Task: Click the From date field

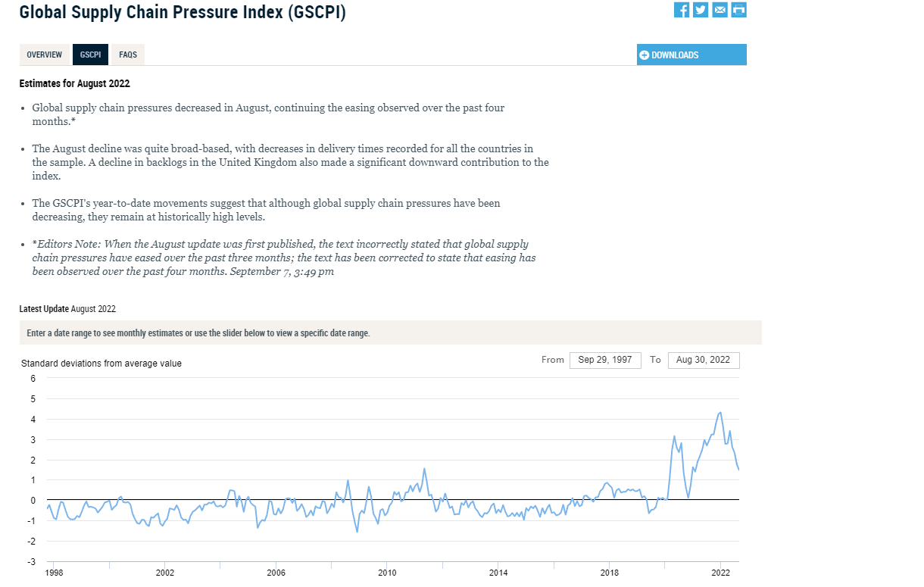Action: 605,360
